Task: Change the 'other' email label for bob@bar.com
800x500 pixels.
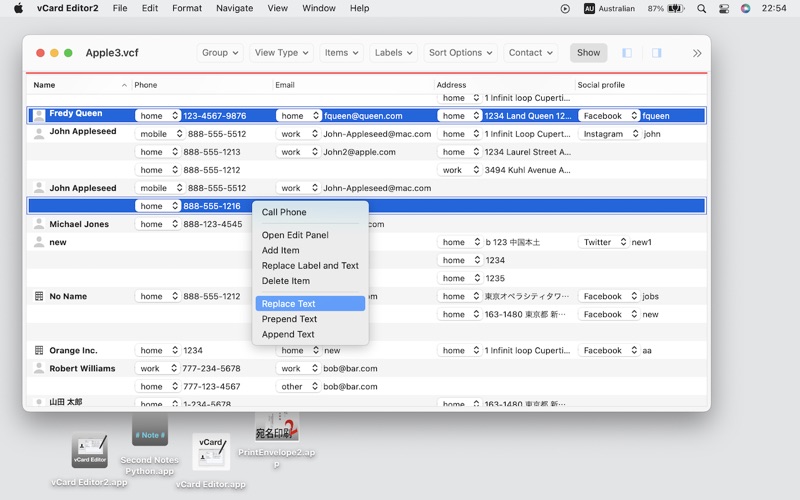Action: [298, 386]
